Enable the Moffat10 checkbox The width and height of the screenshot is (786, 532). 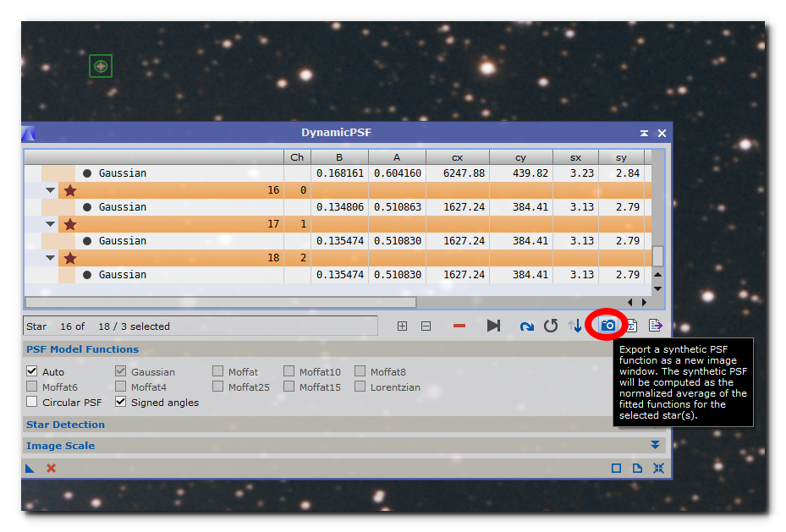click(289, 371)
